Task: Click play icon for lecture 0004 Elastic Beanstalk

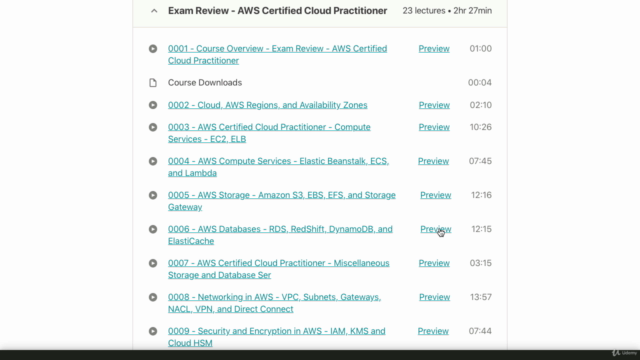Action: coord(153,161)
